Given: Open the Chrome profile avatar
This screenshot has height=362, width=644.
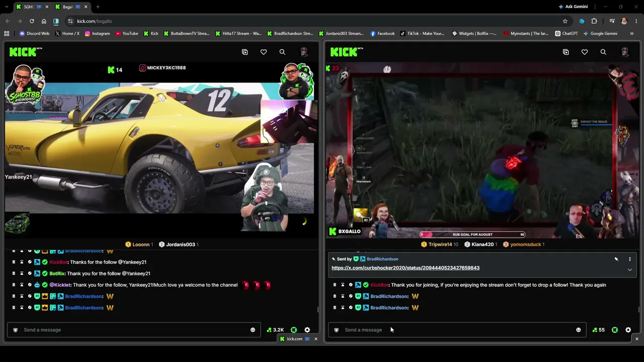Looking at the screenshot, I should (624, 21).
